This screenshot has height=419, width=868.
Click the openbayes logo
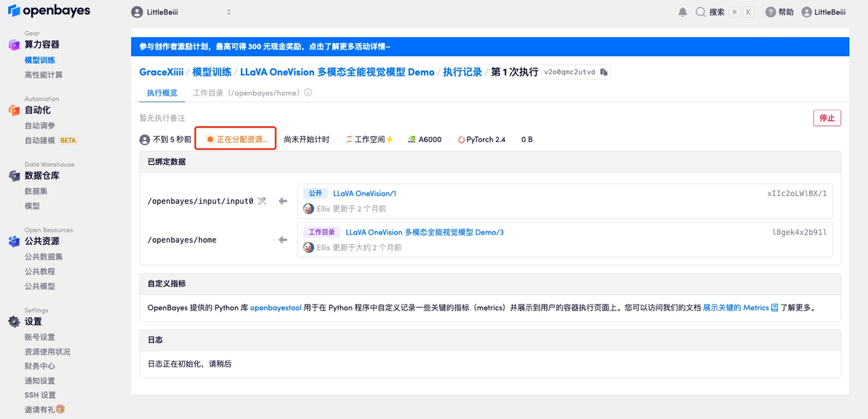(50, 10)
